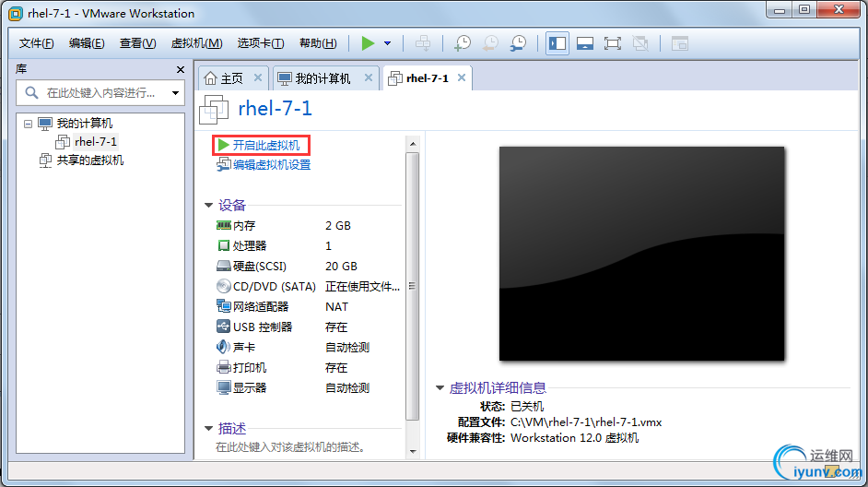This screenshot has width=868, height=487.
Task: Open the snapshot manager icon
Action: pos(518,43)
